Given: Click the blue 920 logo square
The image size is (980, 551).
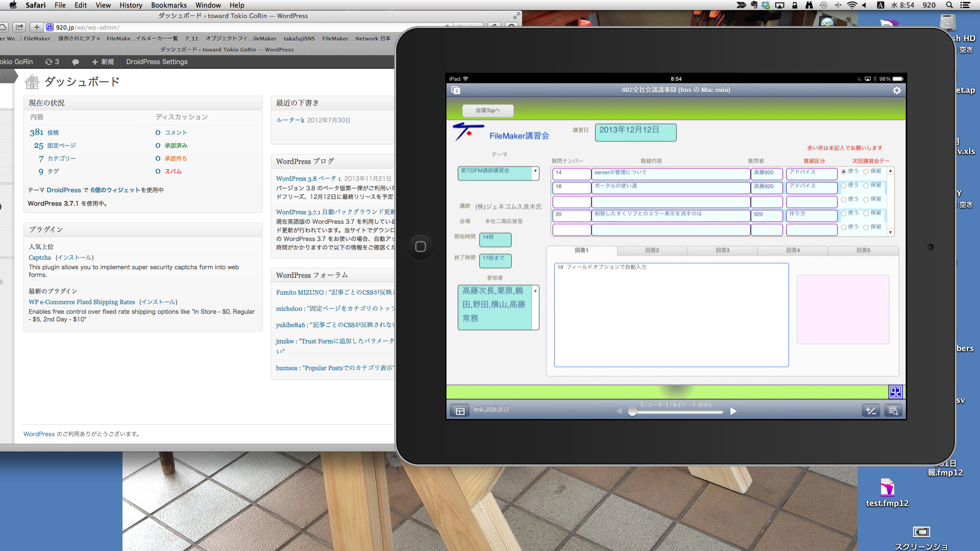Looking at the screenshot, I should [x=895, y=392].
